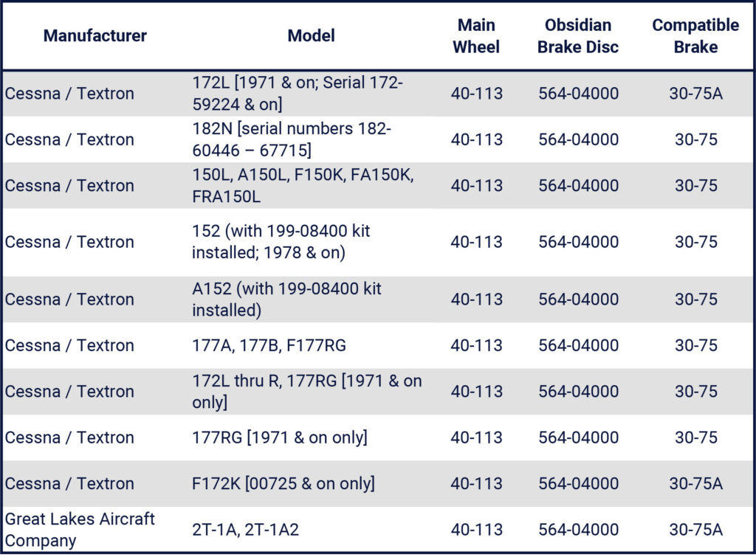Screen dimensions: 756x557
Task: Select the 182N serial numbers model cell
Action: tap(292, 139)
